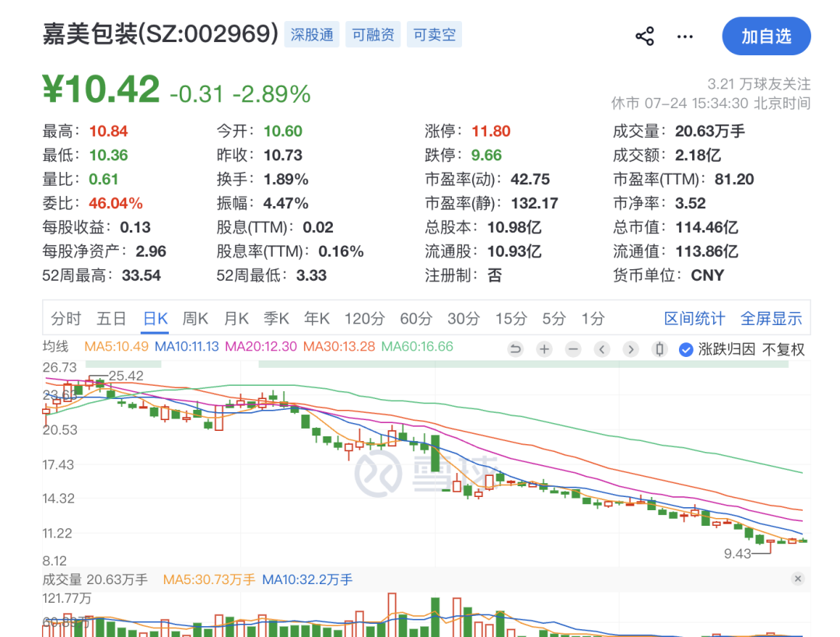Switch to 30分 interval tab

click(464, 318)
